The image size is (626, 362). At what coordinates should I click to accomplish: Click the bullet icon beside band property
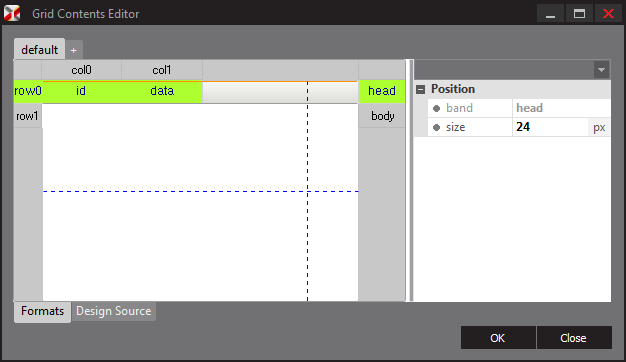(436, 108)
